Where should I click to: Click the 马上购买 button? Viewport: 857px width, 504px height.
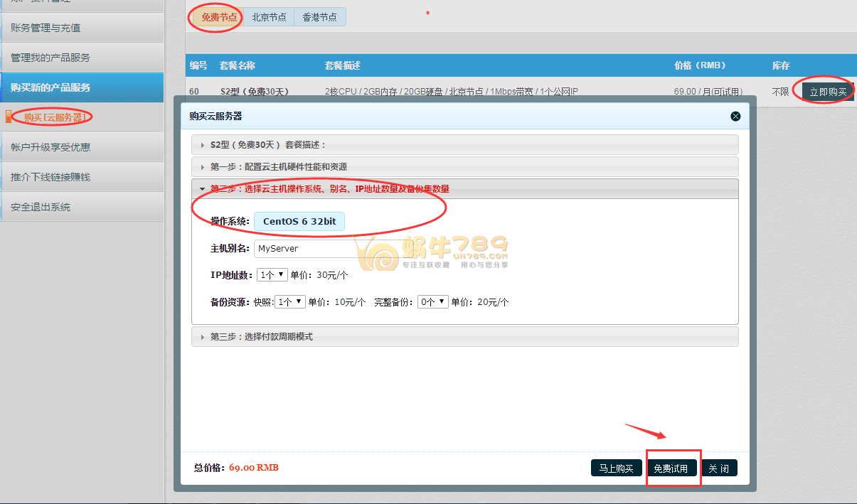tap(616, 468)
